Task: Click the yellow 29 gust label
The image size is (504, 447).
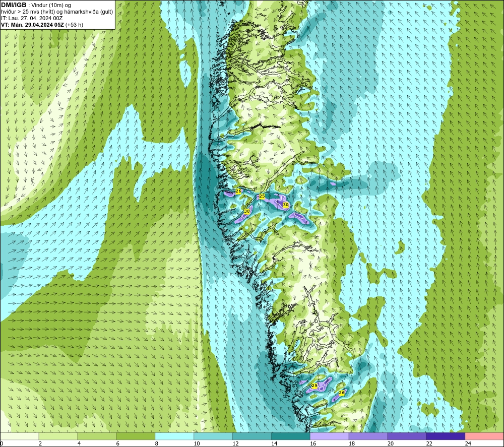Action: [314, 386]
